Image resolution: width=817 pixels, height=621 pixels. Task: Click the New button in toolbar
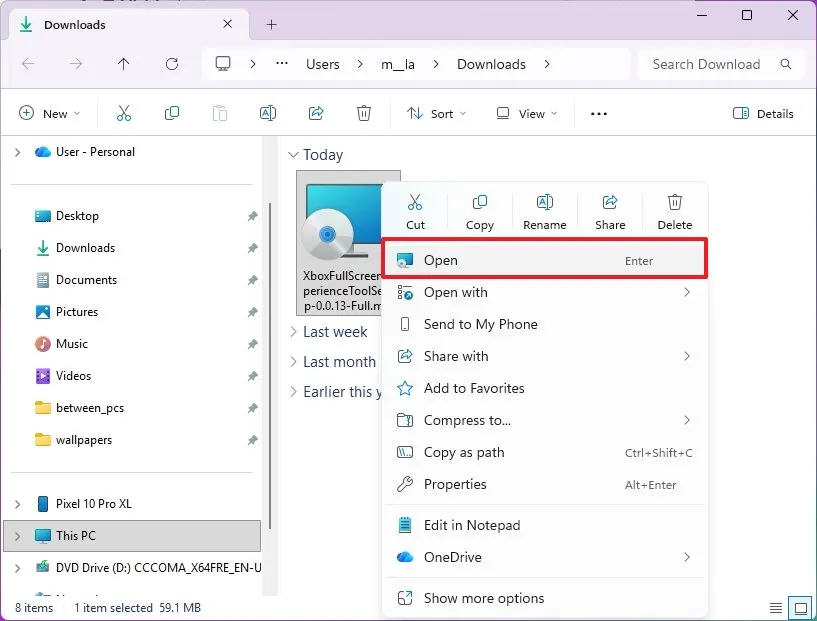tap(49, 114)
